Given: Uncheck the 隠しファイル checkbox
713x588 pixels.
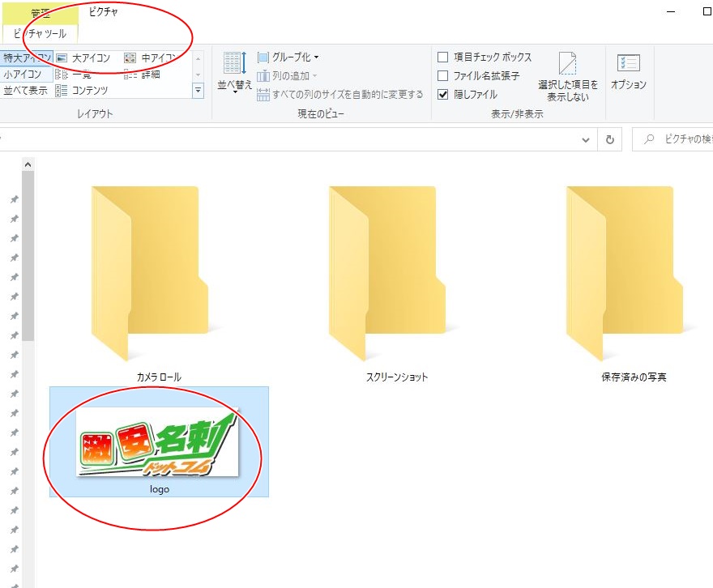Looking at the screenshot, I should click(442, 95).
